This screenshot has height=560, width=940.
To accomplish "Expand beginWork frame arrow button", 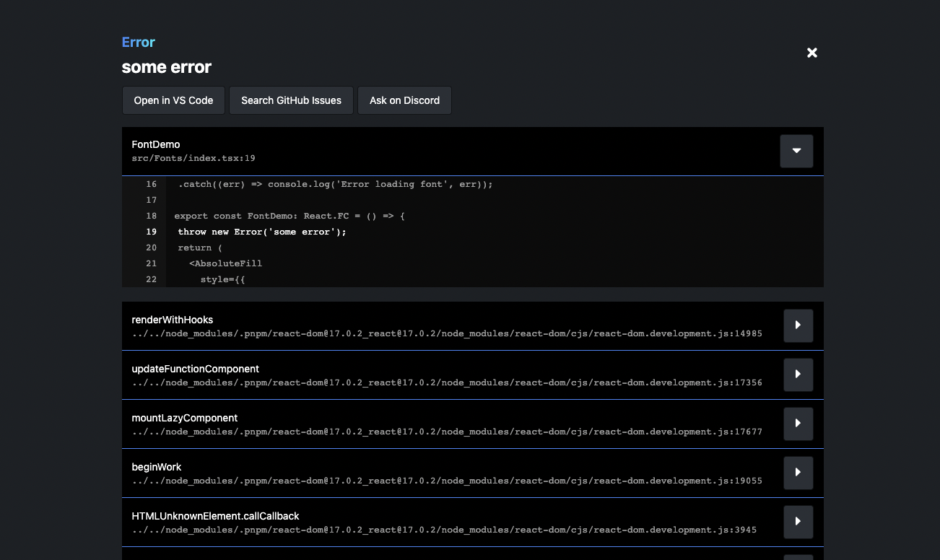I will 798,473.
